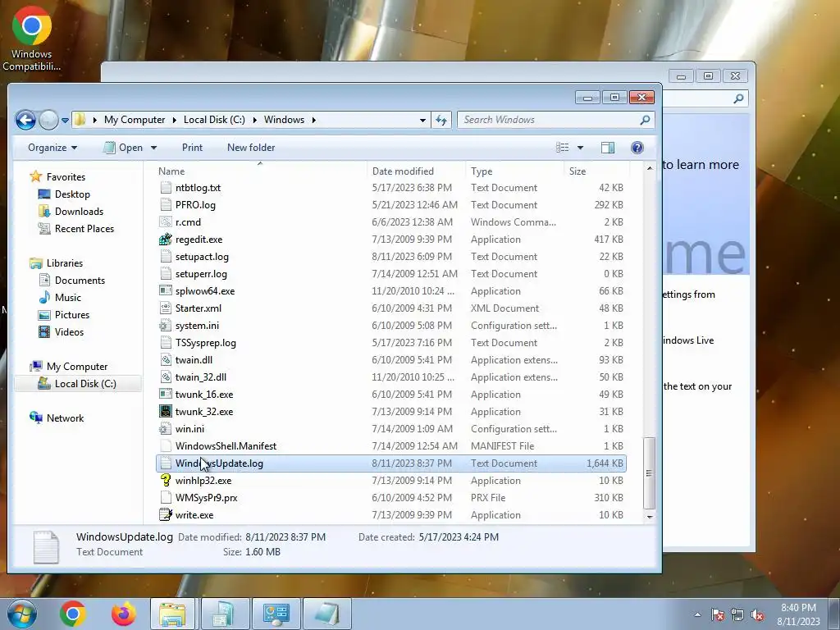Open the recent pages dropdown arrow
The width and height of the screenshot is (840, 630).
[65, 121]
